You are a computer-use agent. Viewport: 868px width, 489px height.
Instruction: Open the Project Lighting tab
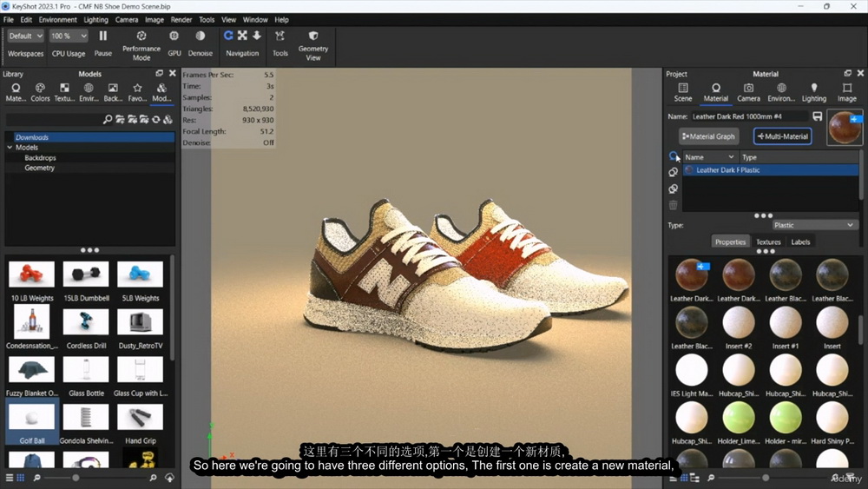[814, 92]
